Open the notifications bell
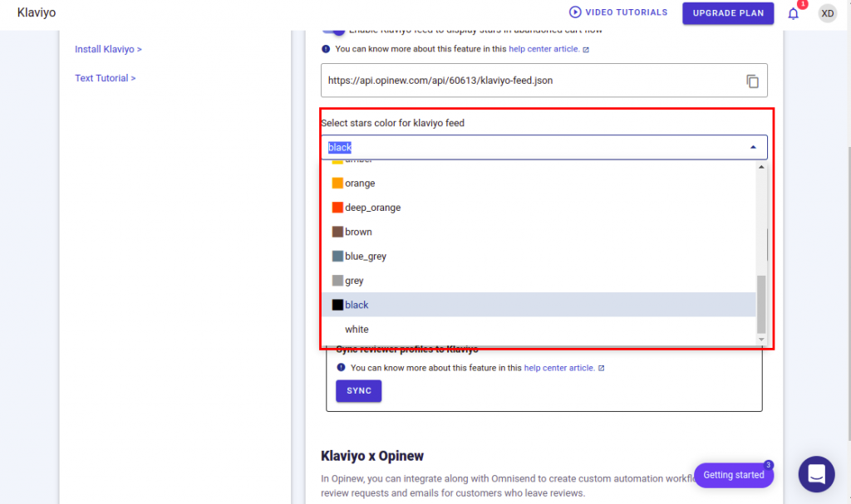The image size is (851, 504). (x=793, y=13)
